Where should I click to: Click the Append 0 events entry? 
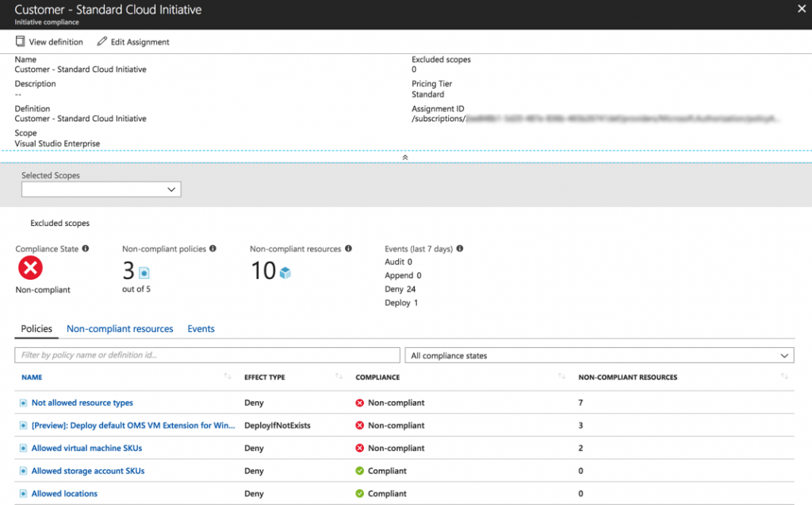pos(403,276)
